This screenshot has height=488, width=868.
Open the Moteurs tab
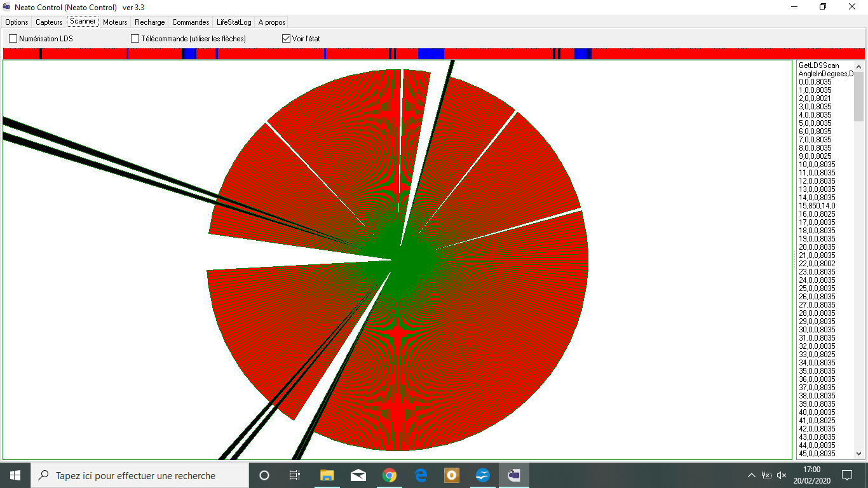(x=115, y=22)
